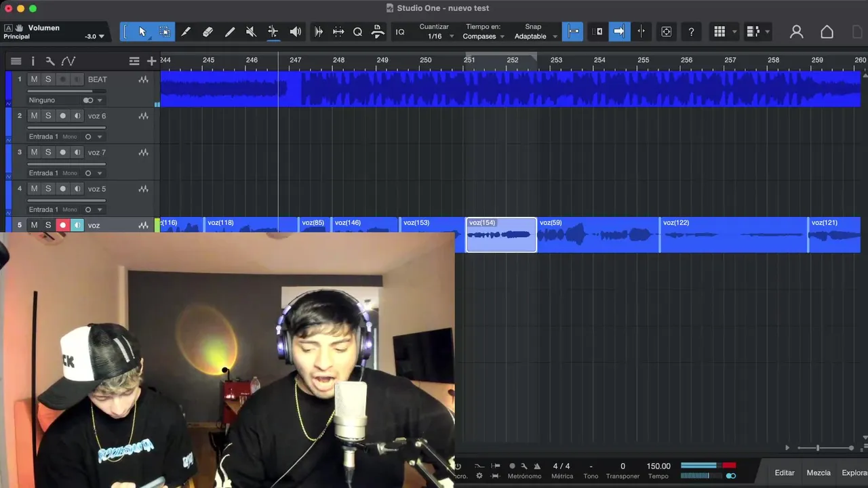Mute the BEAT track
868x488 pixels.
34,79
